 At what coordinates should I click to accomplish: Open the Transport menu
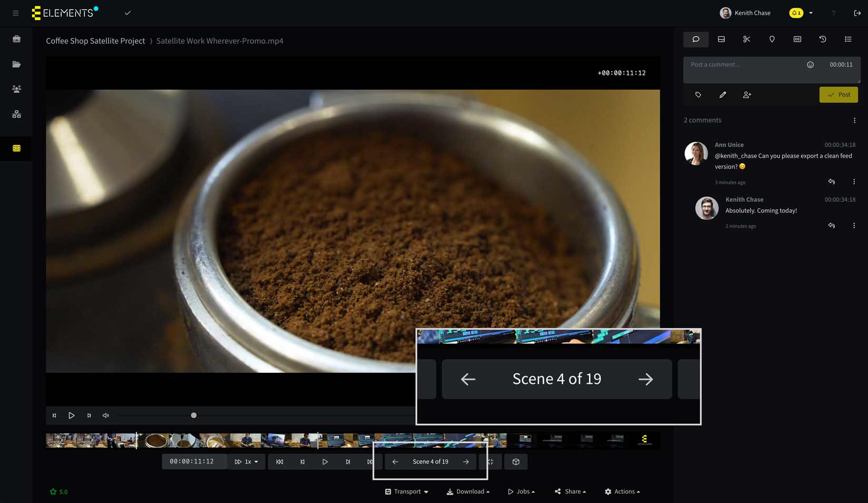406,491
